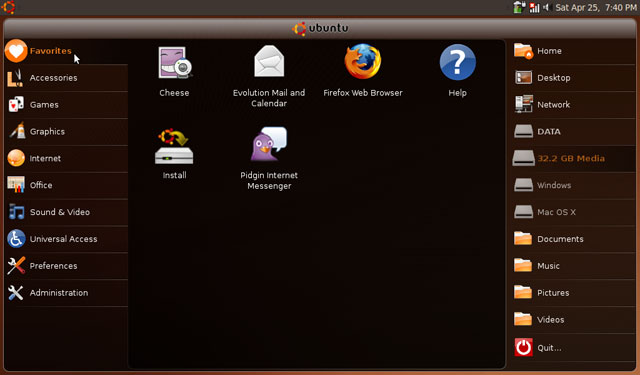The width and height of the screenshot is (640, 375).
Task: Open Evolution Mail and Calendar icon
Action: click(x=269, y=61)
